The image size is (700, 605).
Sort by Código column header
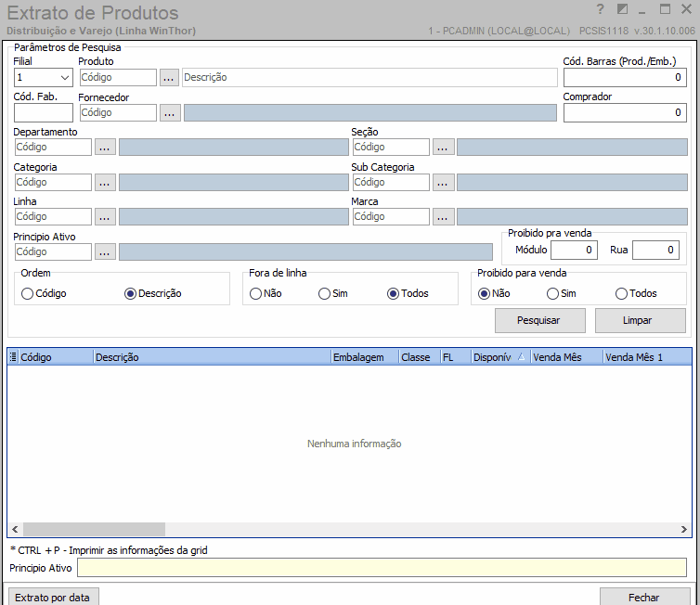click(56, 357)
